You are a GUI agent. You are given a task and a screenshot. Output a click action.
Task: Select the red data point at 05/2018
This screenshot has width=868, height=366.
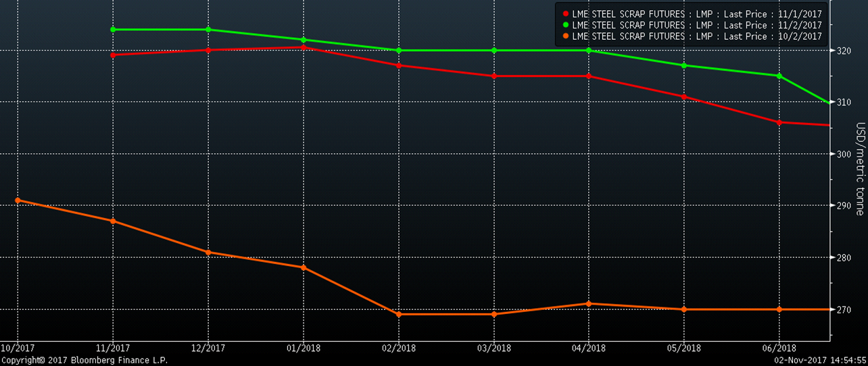pyautogui.click(x=683, y=97)
